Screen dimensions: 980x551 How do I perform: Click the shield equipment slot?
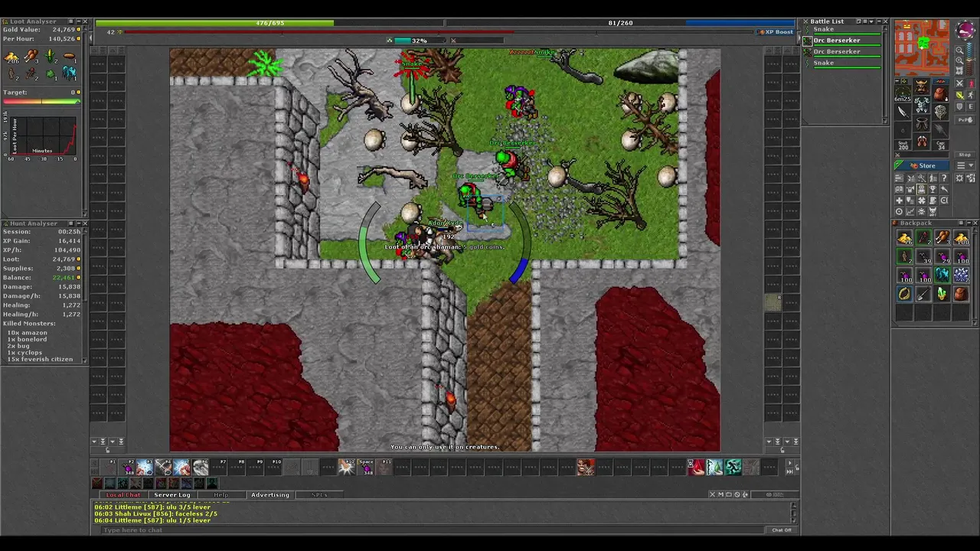coord(941,112)
